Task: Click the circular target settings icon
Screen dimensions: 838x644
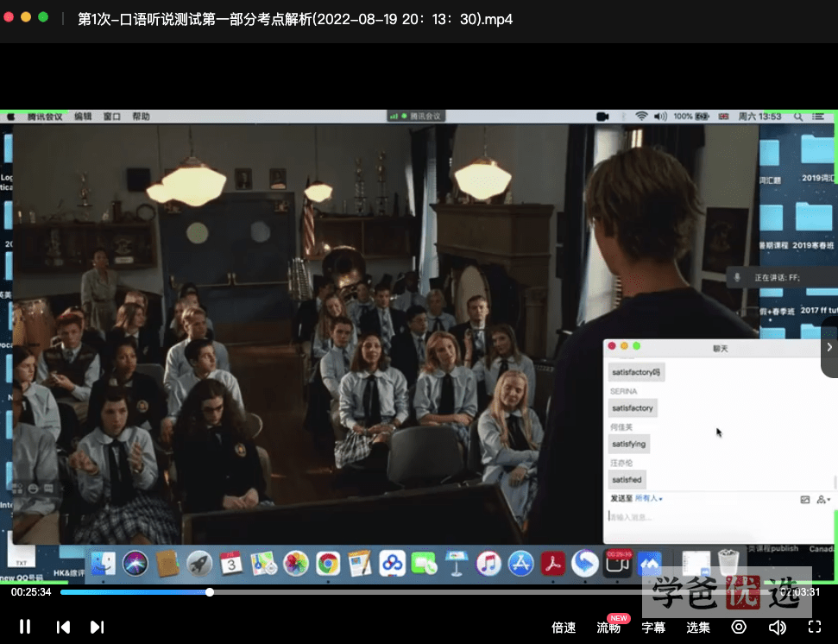Action: (x=739, y=627)
